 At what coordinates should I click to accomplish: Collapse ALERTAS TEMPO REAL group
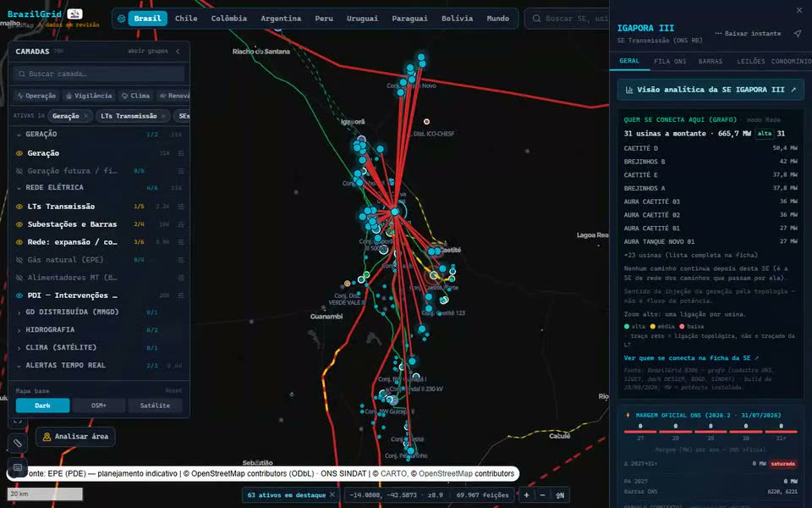pos(19,366)
